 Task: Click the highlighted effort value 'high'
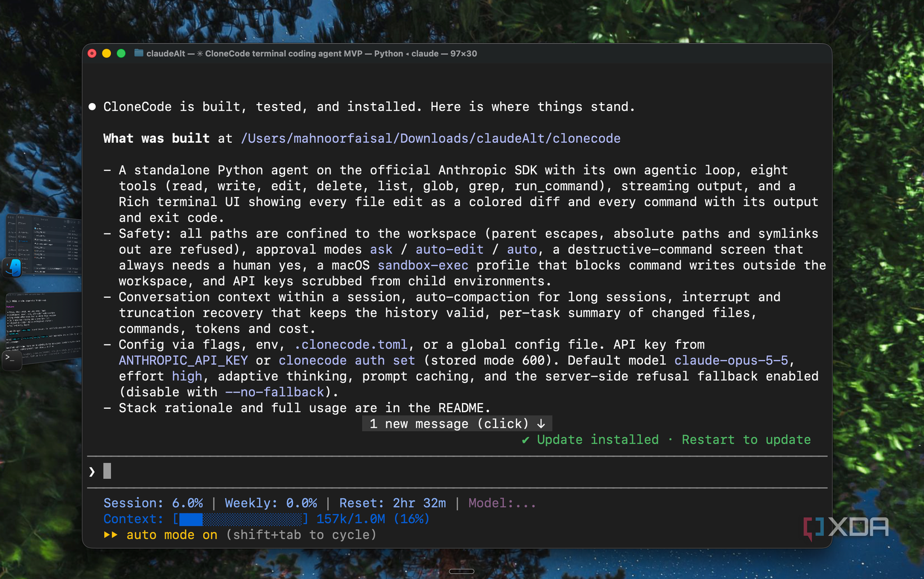(186, 376)
